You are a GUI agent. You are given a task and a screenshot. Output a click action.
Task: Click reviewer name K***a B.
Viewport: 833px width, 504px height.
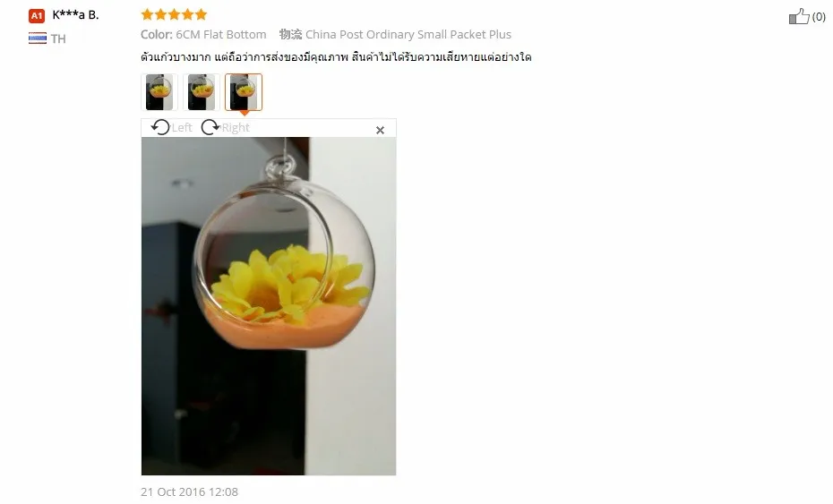coord(75,15)
